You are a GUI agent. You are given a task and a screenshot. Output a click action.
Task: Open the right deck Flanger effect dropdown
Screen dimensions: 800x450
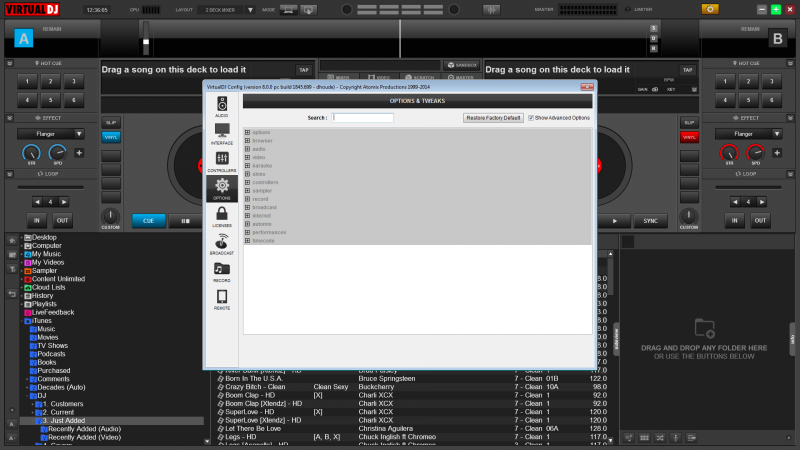point(777,134)
